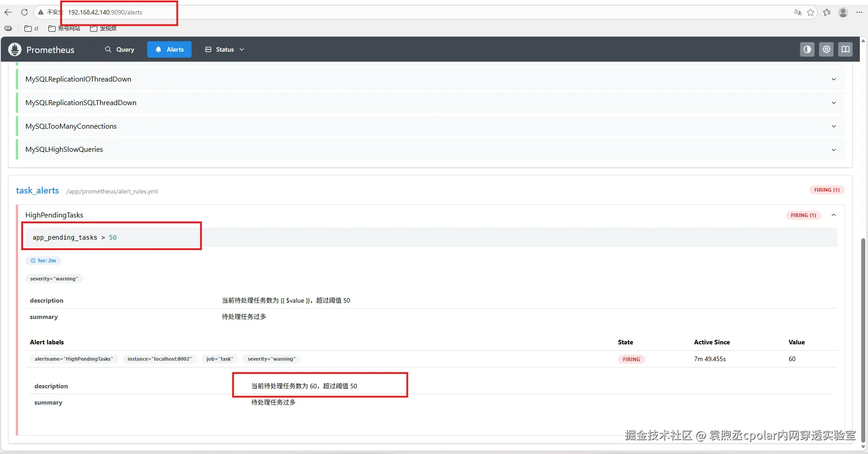Click the Active Since column header

tap(712, 342)
